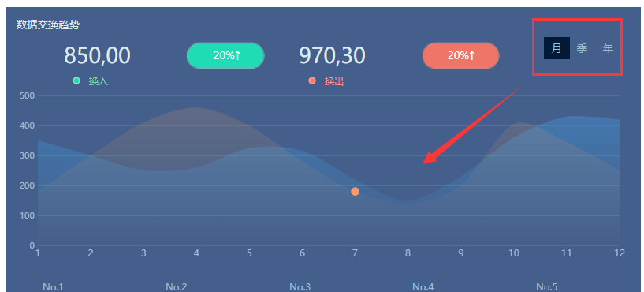Image resolution: width=644 pixels, height=292 pixels.
Task: Click the coral 20%↑ badge
Action: [x=461, y=55]
